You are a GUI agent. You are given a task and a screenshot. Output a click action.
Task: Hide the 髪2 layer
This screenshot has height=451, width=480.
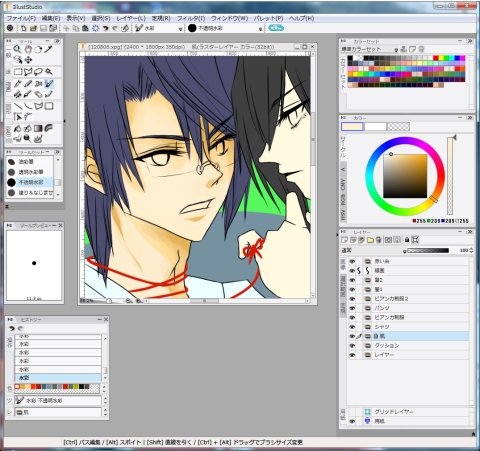click(x=352, y=280)
